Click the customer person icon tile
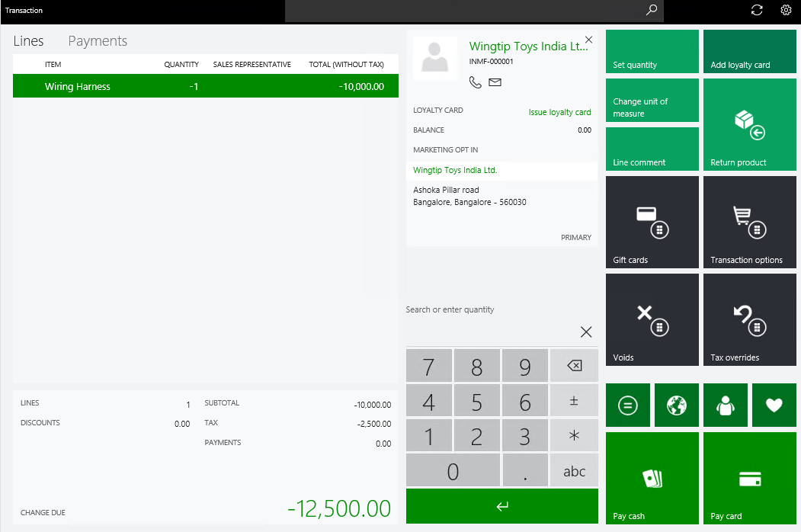 coord(725,405)
